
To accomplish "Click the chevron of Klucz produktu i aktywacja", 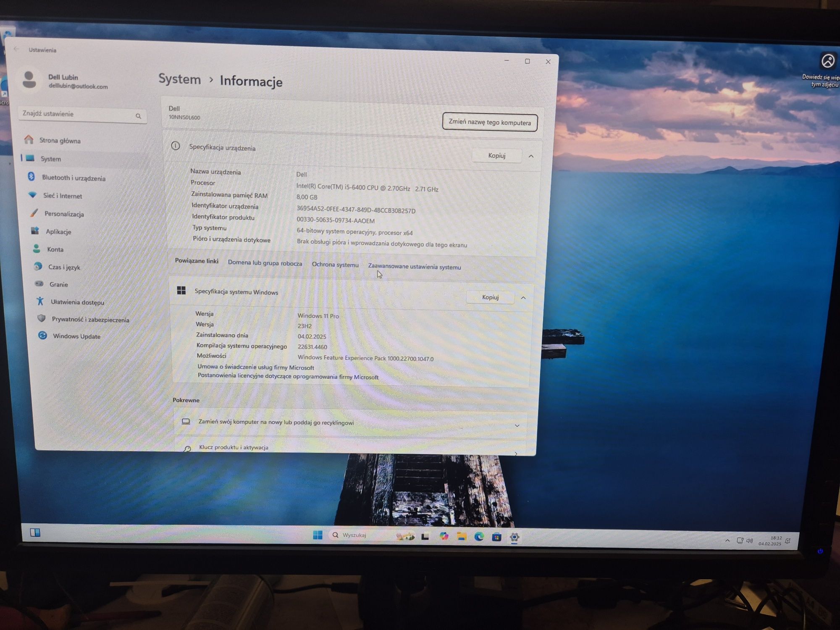I will point(516,453).
